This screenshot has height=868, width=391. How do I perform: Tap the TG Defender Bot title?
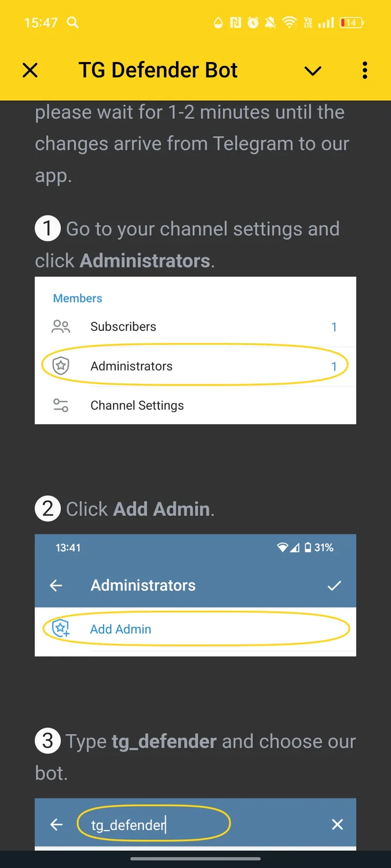tap(158, 70)
